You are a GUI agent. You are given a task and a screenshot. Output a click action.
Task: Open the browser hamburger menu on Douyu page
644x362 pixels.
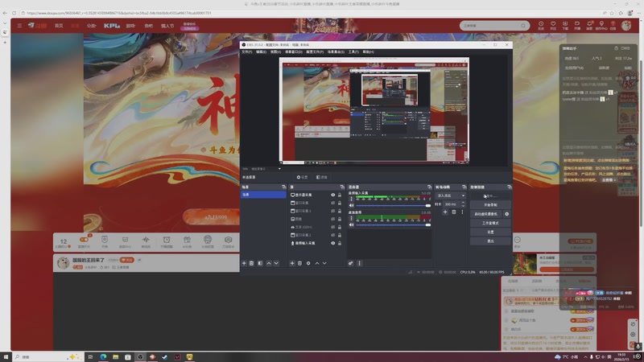(x=19, y=26)
